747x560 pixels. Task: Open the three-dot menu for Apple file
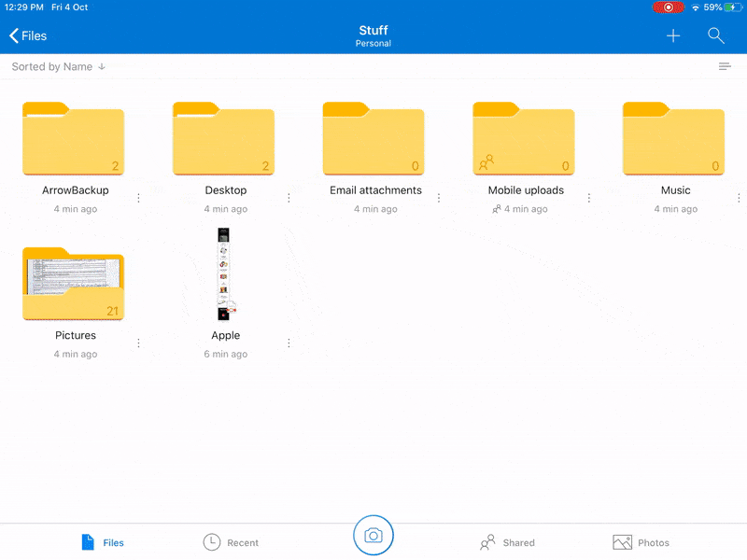289,343
